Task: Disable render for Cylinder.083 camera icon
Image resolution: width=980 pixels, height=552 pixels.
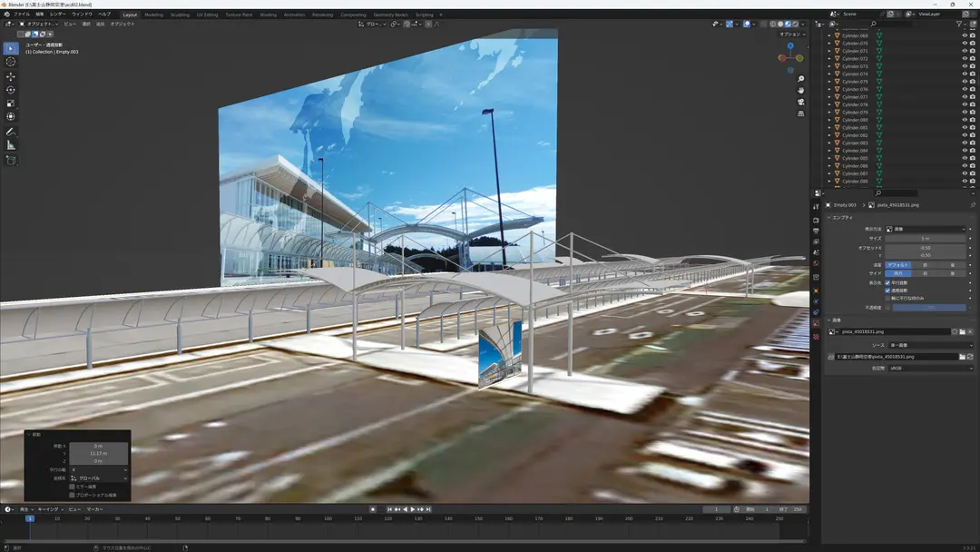Action: coord(973,143)
